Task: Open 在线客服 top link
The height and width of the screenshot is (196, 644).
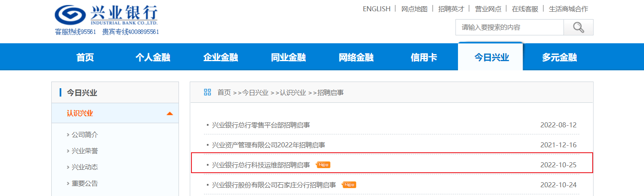Action: 525,9
